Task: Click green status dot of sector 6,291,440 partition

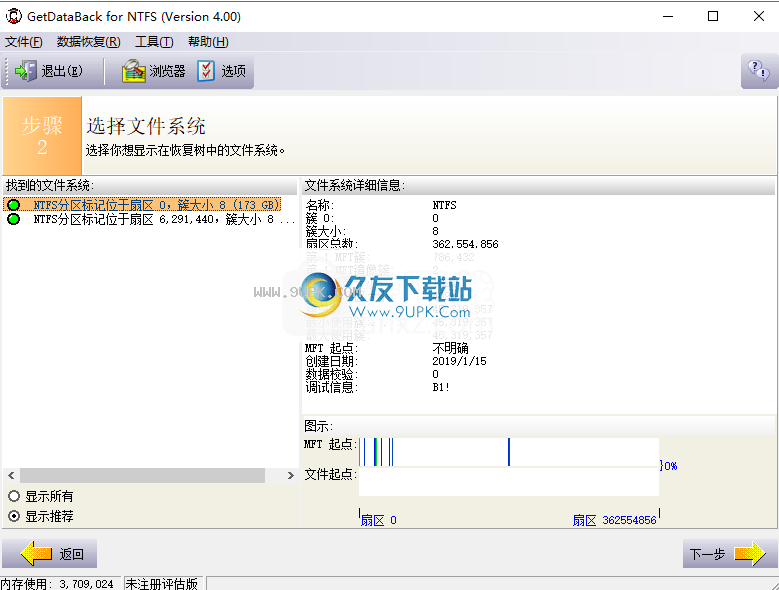Action: click(14, 219)
